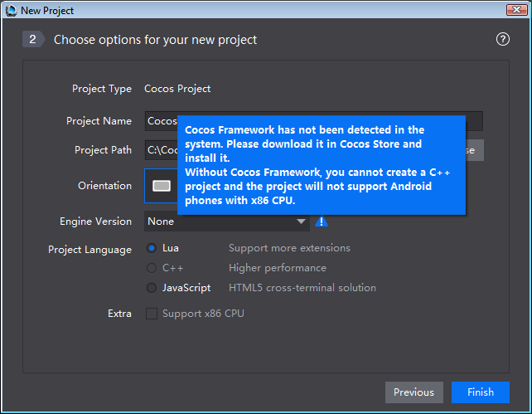
Task: Click the partially hidden Browse button
Action: pos(474,150)
